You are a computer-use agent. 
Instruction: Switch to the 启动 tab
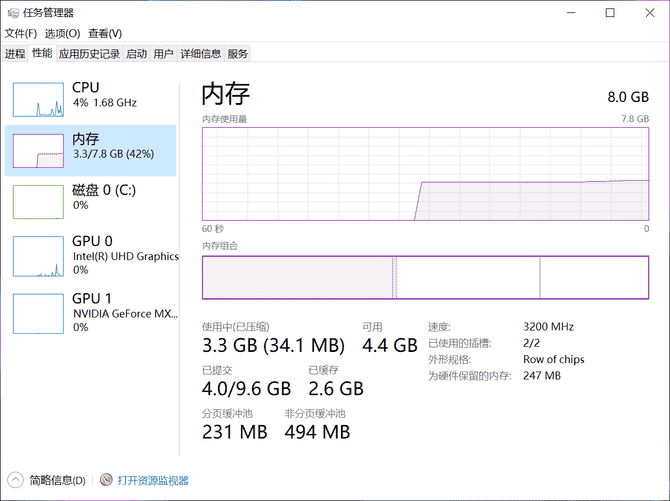[x=137, y=54]
